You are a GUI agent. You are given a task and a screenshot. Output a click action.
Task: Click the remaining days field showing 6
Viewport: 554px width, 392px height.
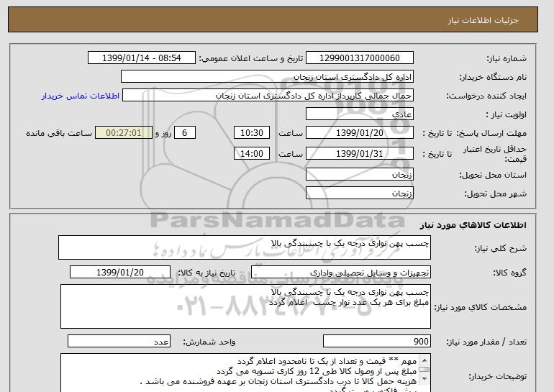[184, 133]
